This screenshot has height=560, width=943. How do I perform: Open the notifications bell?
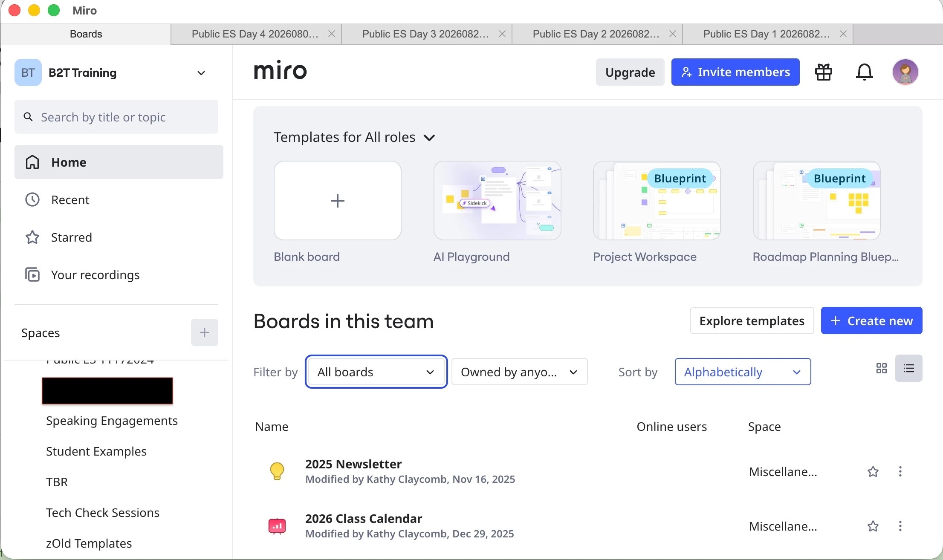coord(865,72)
